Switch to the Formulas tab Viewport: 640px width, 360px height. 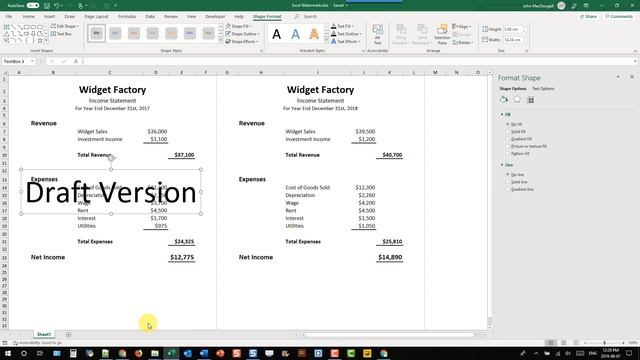[x=127, y=16]
